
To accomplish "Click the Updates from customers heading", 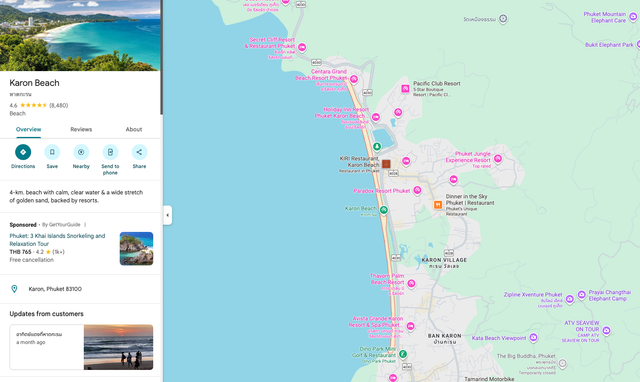I will (x=47, y=314).
